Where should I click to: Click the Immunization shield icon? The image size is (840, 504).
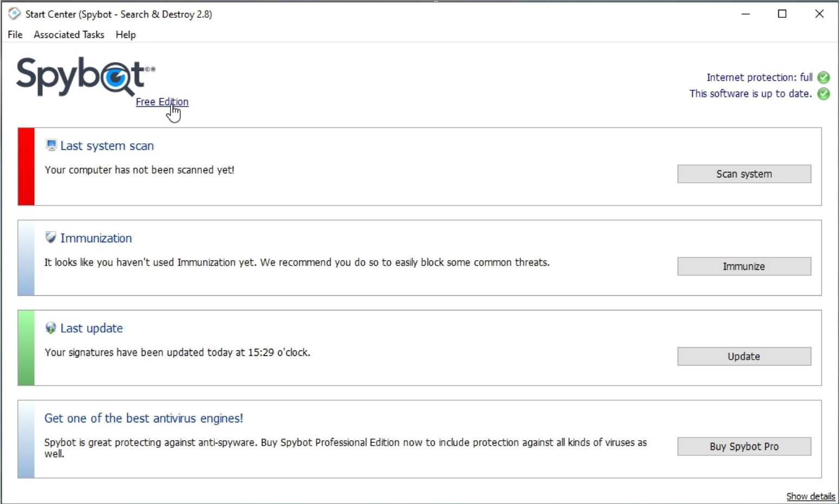point(51,237)
